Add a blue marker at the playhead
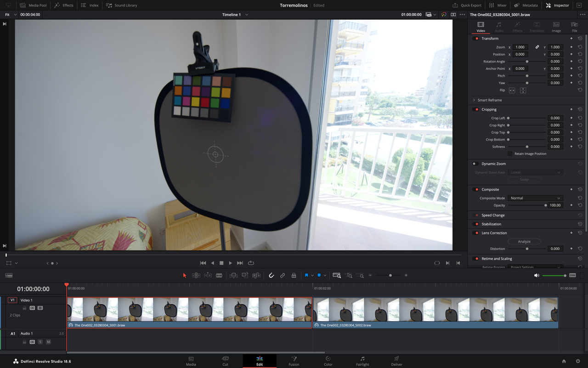 tap(319, 276)
